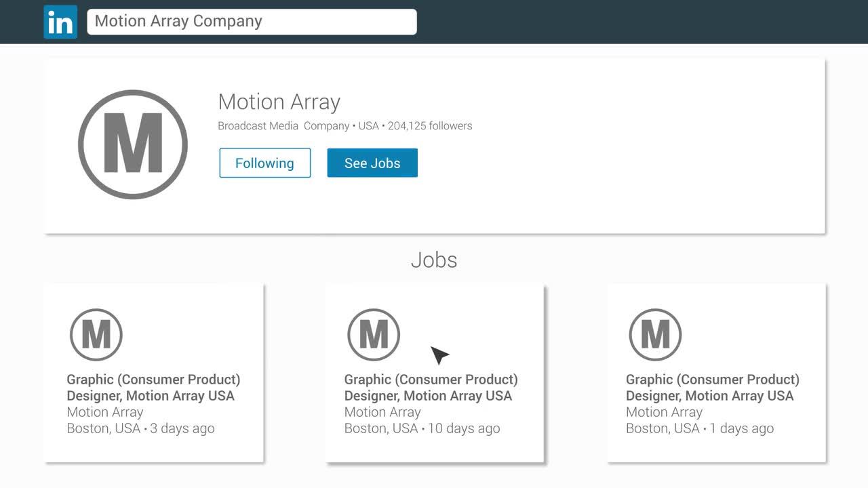
Task: Click the M logo on the 10 days ago job card
Action: click(x=374, y=335)
